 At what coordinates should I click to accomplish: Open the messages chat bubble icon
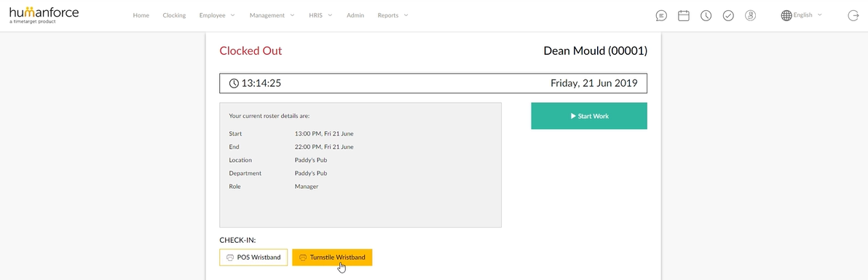[x=661, y=15]
